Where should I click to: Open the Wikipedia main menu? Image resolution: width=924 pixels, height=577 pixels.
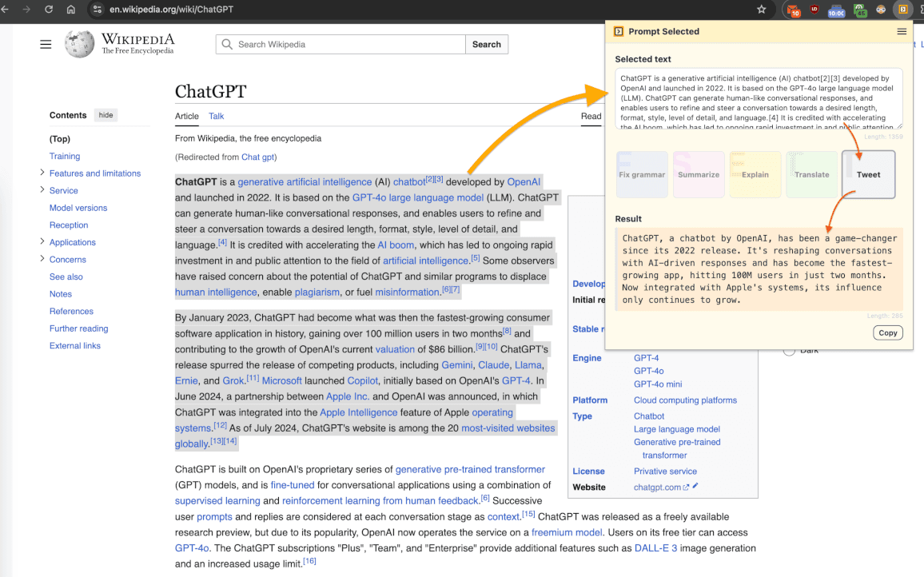(46, 44)
